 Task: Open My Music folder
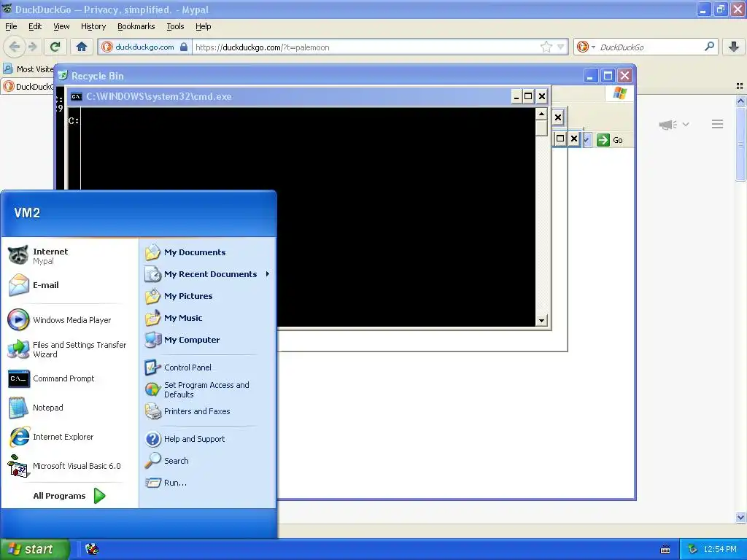pos(207,318)
